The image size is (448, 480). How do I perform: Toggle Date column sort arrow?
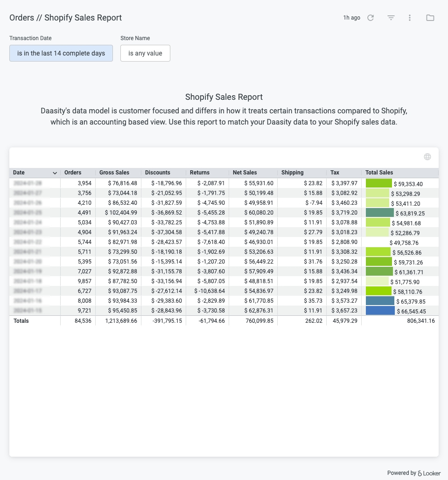[55, 173]
